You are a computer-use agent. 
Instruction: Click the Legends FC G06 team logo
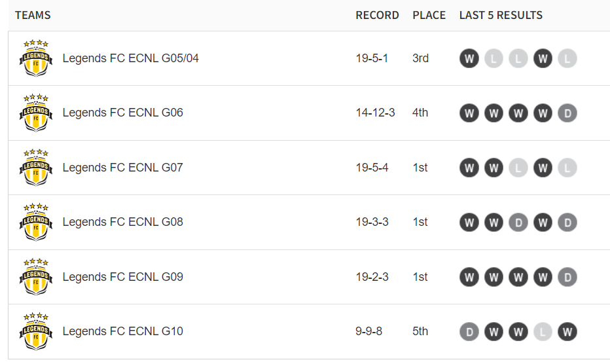(x=35, y=113)
